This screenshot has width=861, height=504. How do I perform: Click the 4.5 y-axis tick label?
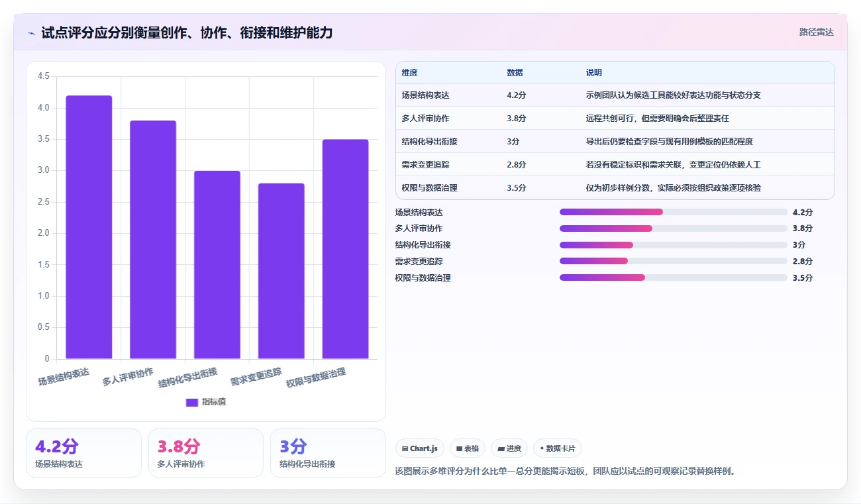[x=44, y=76]
